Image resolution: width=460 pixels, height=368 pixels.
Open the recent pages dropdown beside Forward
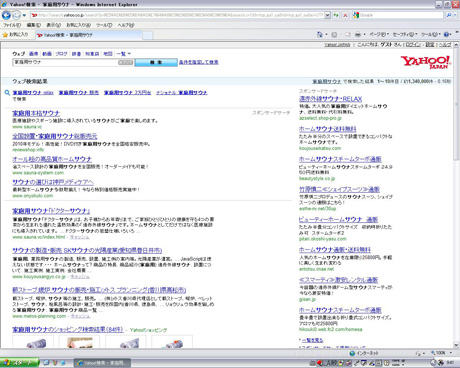[x=24, y=15]
